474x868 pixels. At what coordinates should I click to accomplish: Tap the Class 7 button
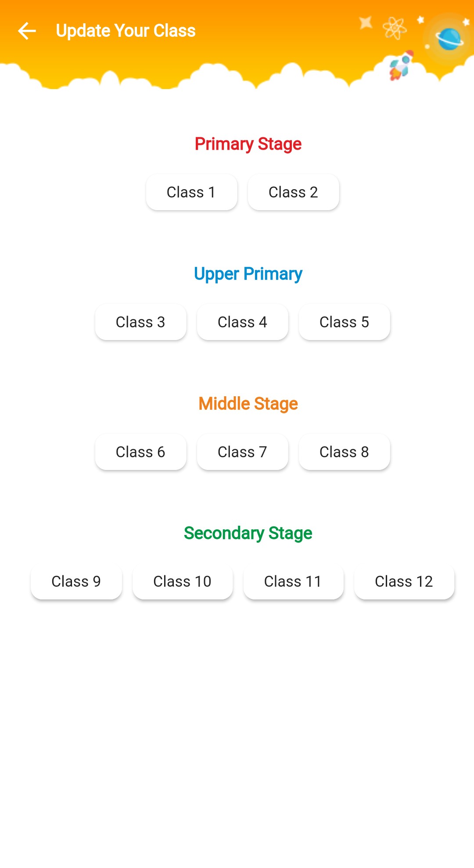click(x=242, y=452)
